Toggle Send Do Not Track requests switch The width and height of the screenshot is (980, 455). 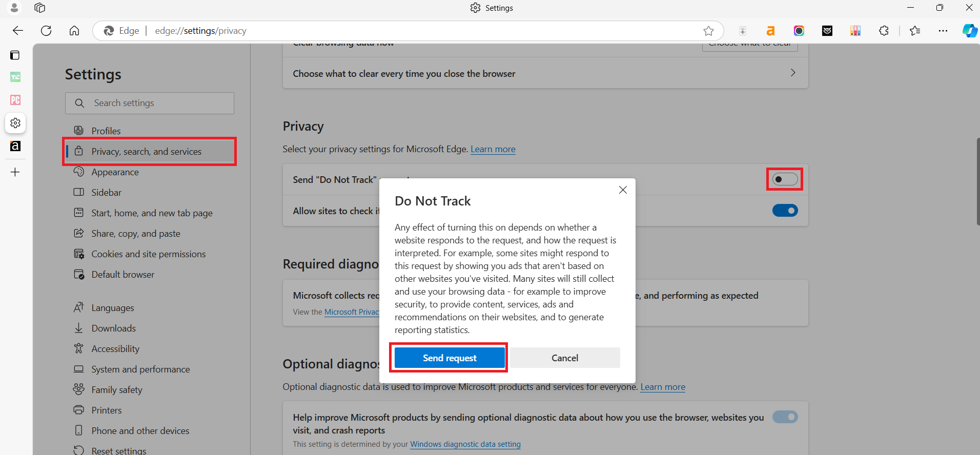coord(785,179)
